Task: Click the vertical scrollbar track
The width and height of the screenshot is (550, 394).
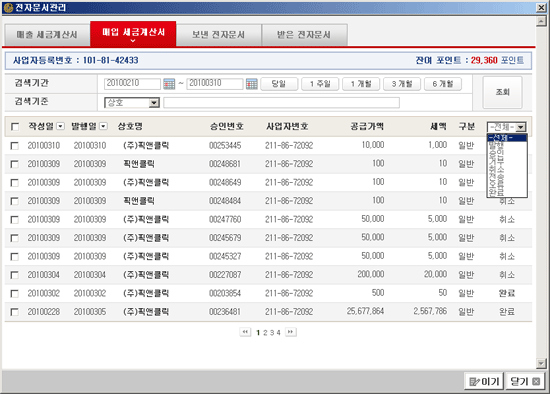Action: point(541,193)
